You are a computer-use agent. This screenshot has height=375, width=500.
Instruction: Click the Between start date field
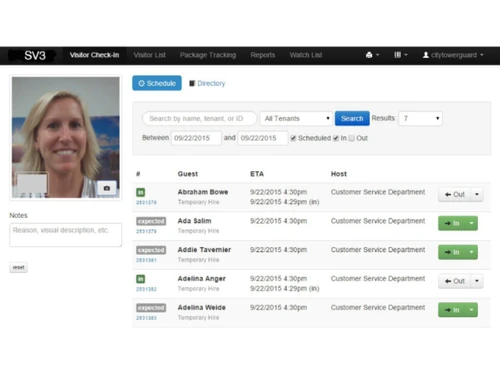[196, 138]
